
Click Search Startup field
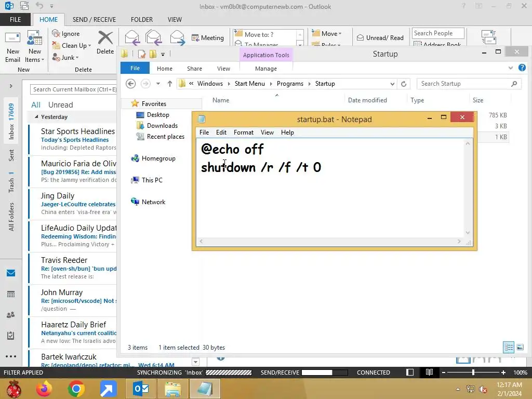click(469, 84)
